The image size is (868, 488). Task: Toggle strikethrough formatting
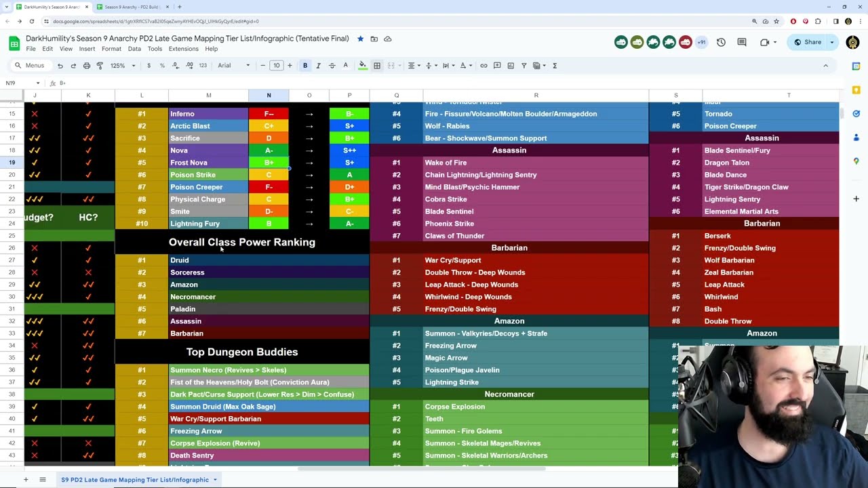click(332, 66)
